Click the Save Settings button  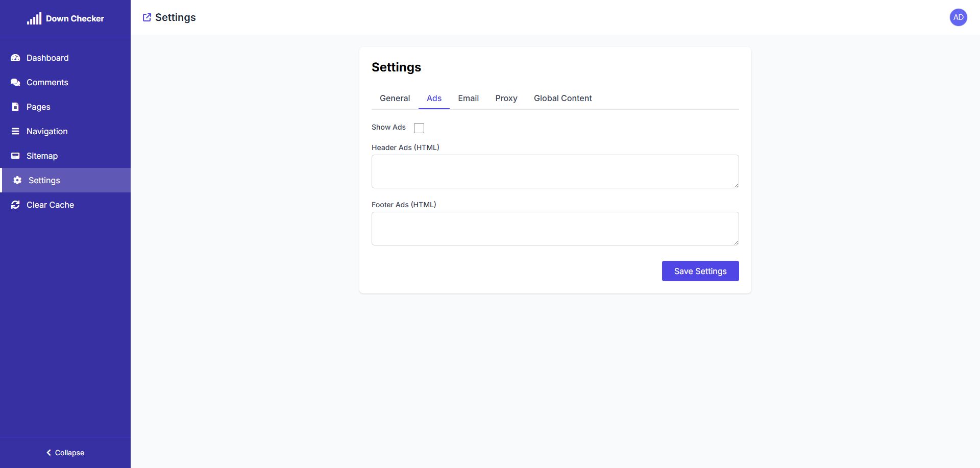click(x=700, y=271)
